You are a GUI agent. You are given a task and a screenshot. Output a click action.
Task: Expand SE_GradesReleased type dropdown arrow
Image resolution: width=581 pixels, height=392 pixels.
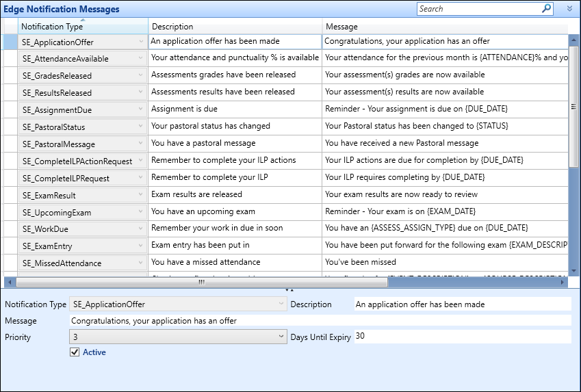point(140,76)
